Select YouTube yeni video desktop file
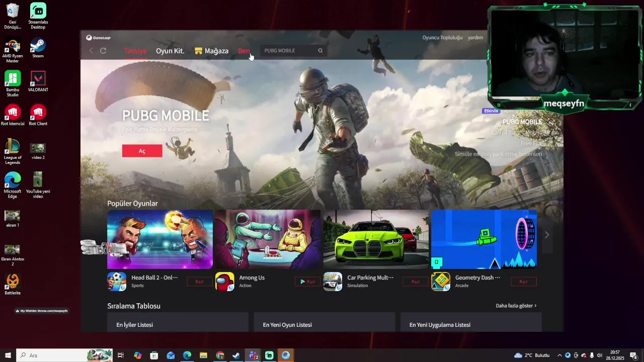 pos(38,185)
